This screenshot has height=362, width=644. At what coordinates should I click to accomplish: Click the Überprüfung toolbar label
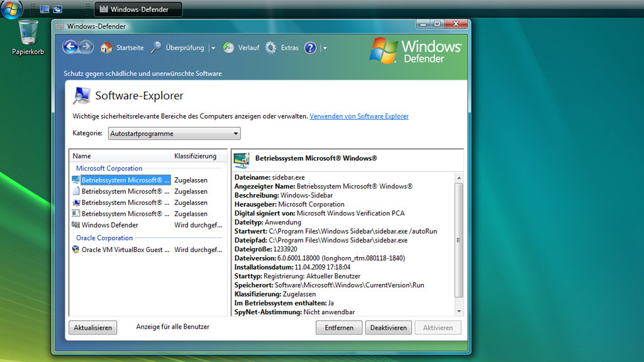point(185,48)
